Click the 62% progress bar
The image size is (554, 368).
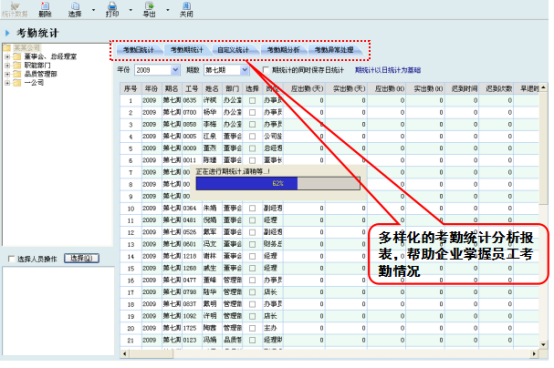[x=278, y=183]
